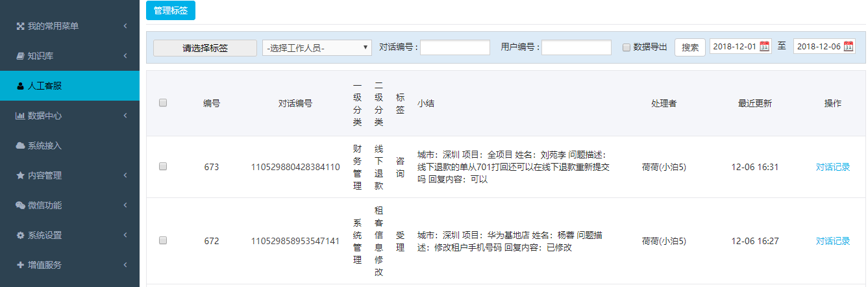Image resolution: width=868 pixels, height=287 pixels.
Task: Click the 对话编号 input field
Action: [x=454, y=47]
